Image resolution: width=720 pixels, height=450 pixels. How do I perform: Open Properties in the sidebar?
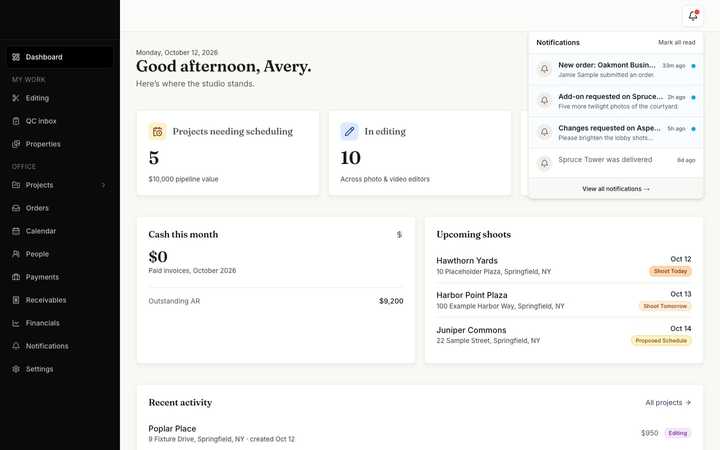coord(60,144)
